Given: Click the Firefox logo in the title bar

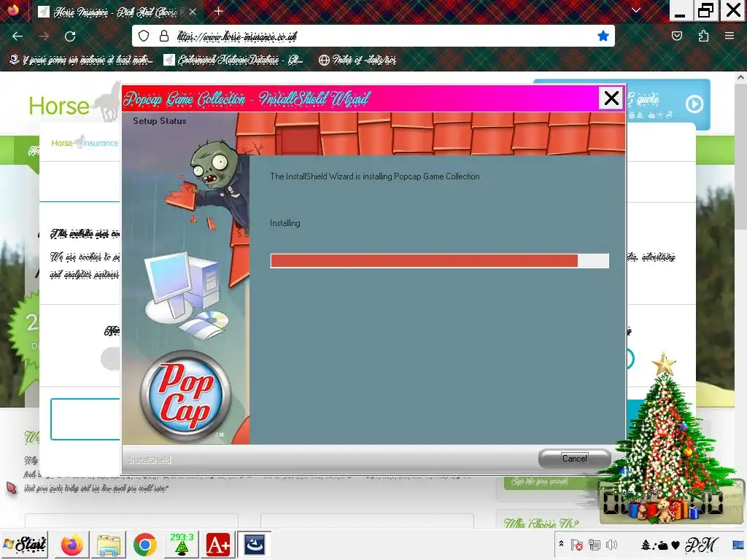Looking at the screenshot, I should pyautogui.click(x=13, y=9).
